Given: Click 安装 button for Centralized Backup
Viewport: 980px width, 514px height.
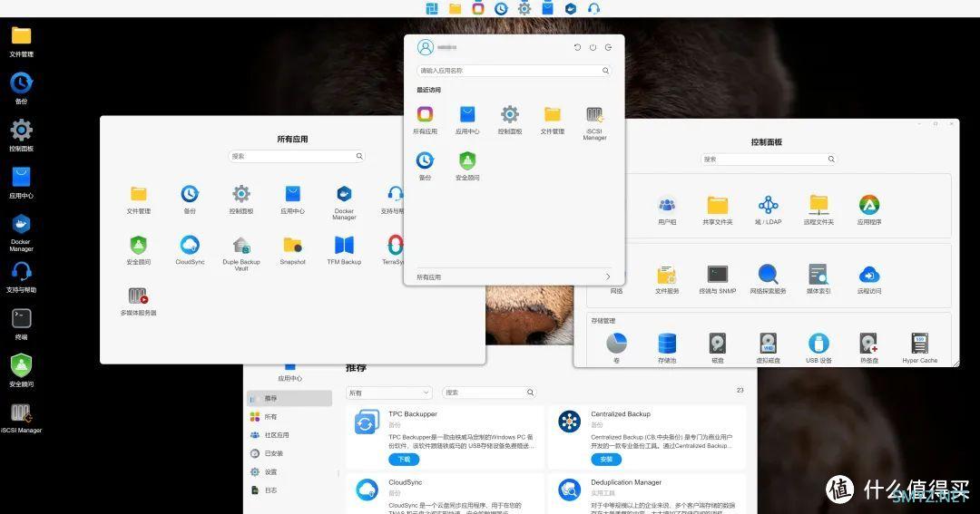Looking at the screenshot, I should click(606, 459).
